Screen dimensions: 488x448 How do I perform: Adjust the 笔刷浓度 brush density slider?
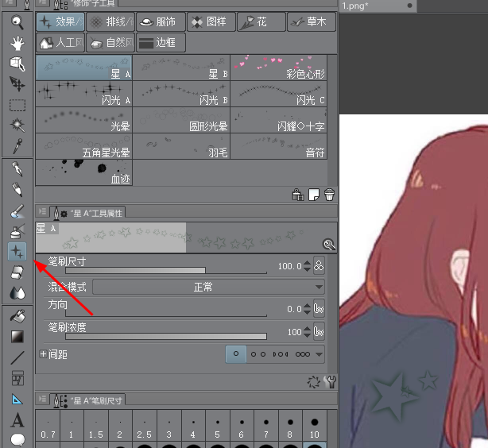[166, 336]
